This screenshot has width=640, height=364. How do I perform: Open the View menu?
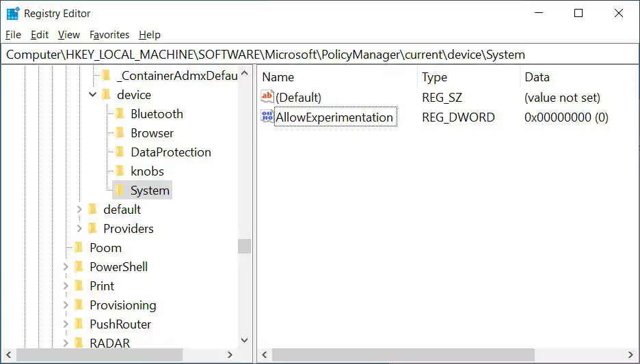click(x=69, y=35)
